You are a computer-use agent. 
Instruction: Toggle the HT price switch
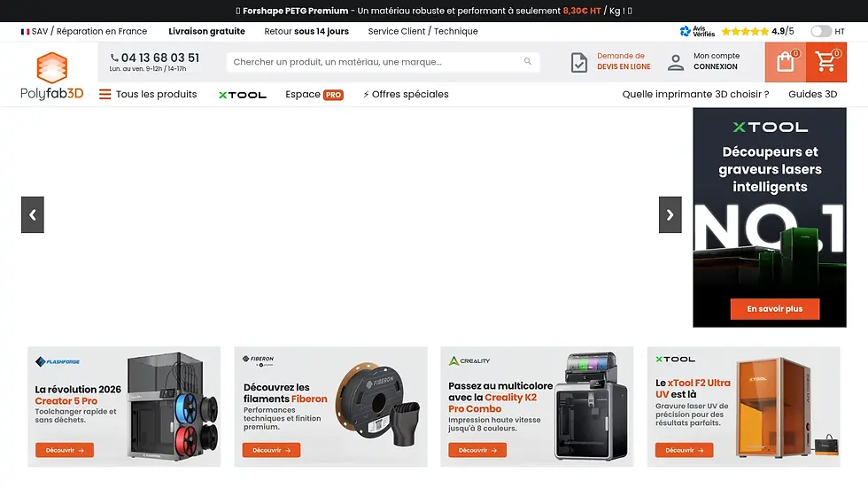click(821, 32)
